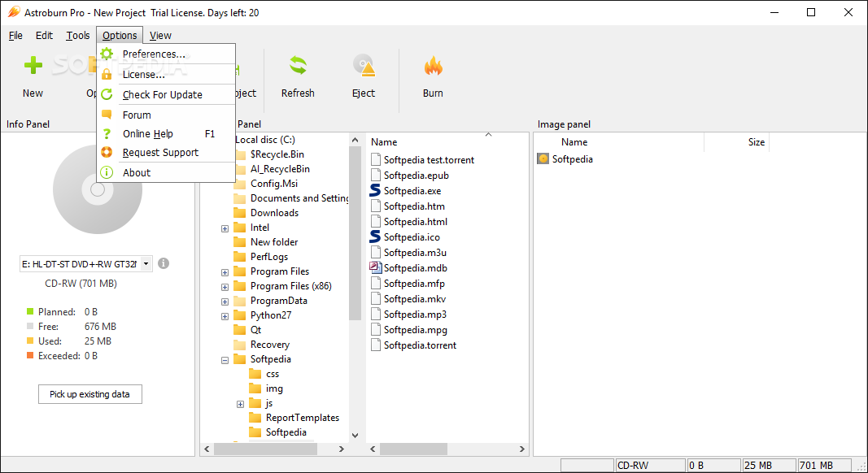The width and height of the screenshot is (868, 473).
Task: Open the drive selection dropdown arrow
Action: pyautogui.click(x=146, y=264)
